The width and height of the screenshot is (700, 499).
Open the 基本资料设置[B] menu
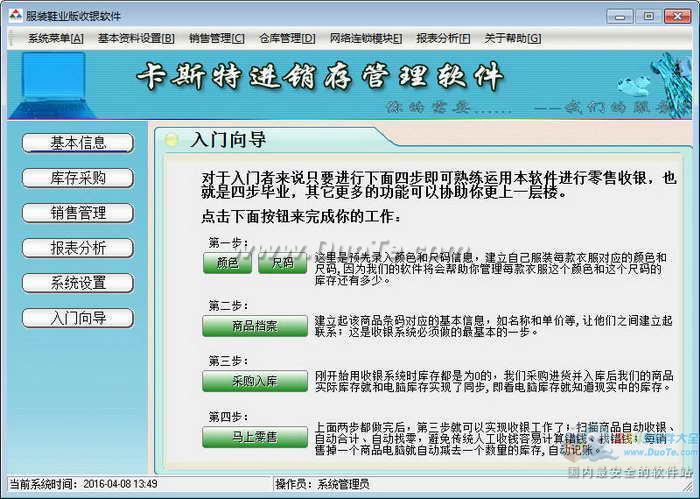pyautogui.click(x=136, y=39)
